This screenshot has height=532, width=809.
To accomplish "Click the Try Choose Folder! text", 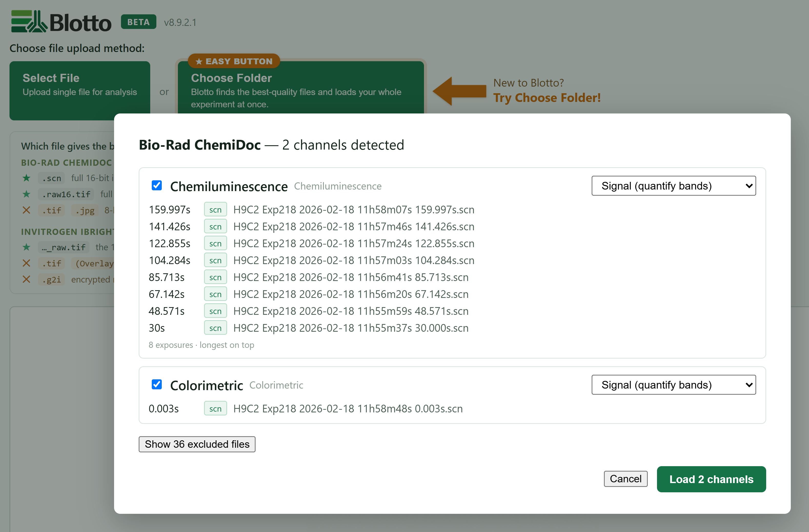I will click(x=547, y=98).
